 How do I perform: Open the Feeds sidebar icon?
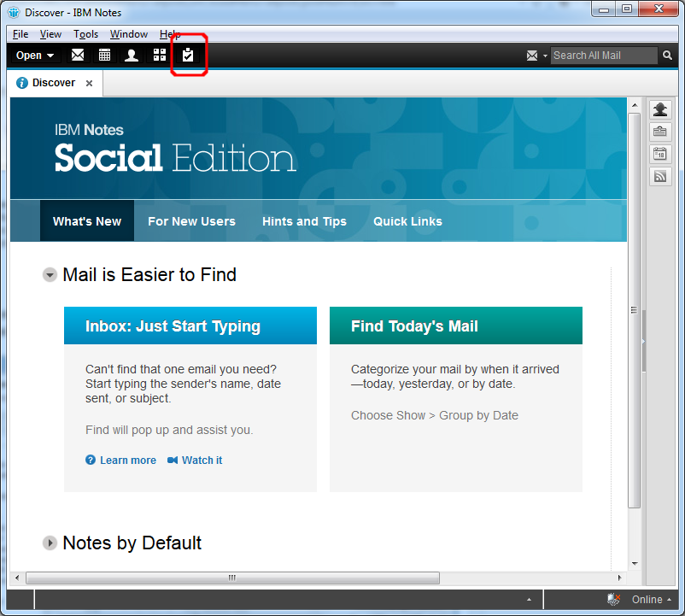pyautogui.click(x=660, y=176)
